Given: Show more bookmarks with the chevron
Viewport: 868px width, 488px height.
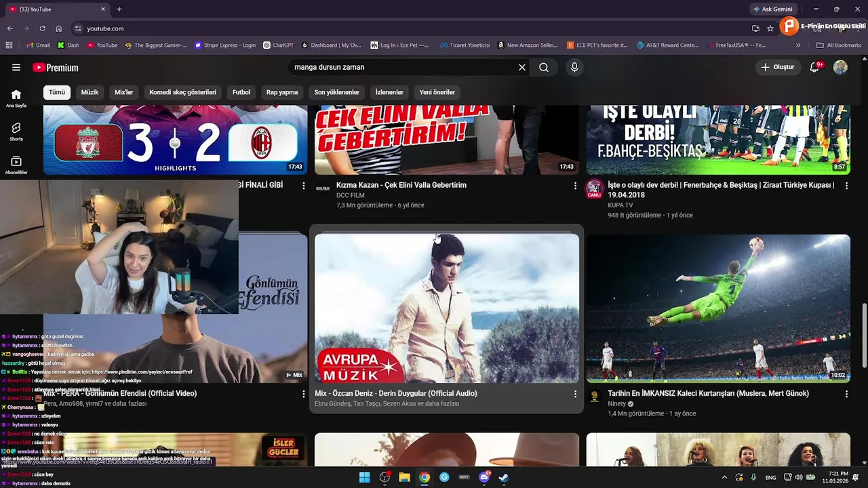Looking at the screenshot, I should [x=798, y=45].
